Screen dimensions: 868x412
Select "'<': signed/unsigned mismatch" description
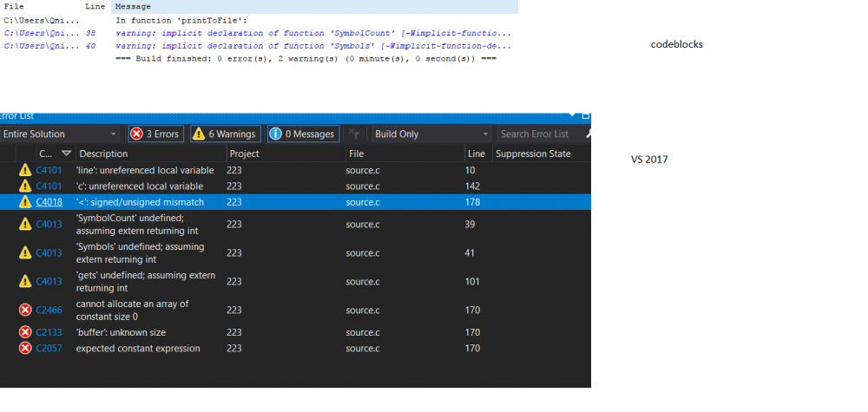pyautogui.click(x=140, y=202)
